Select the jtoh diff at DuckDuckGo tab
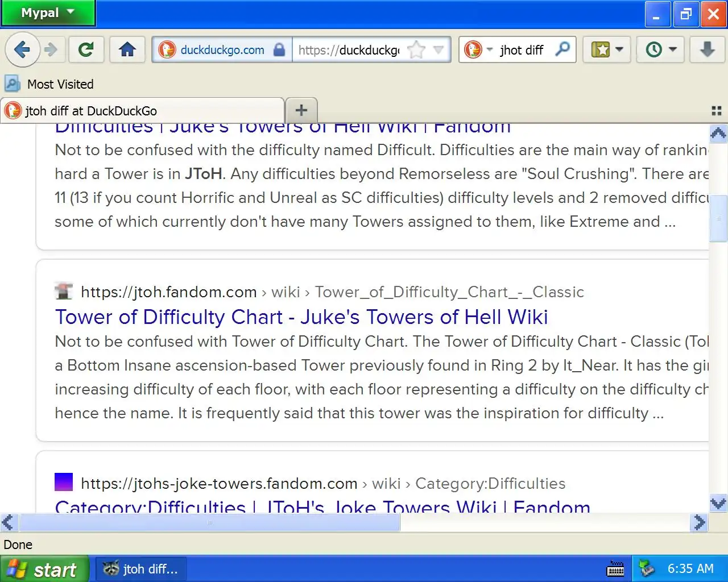The image size is (728, 582). click(142, 111)
